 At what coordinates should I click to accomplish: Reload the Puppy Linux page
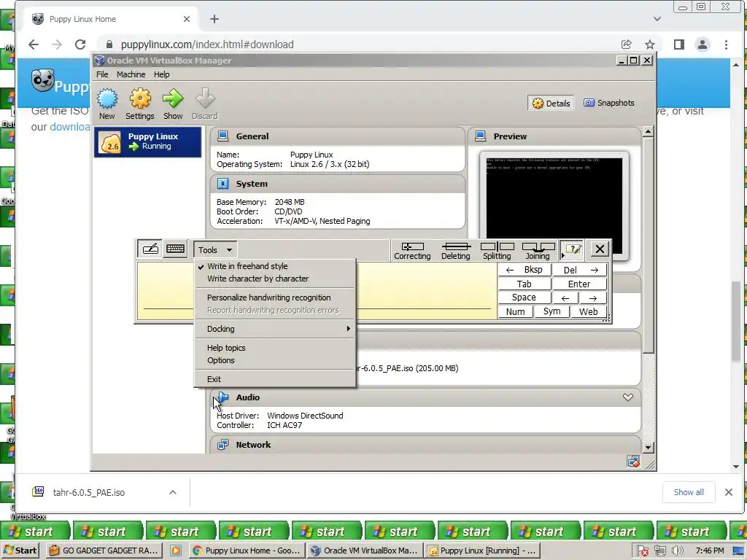(x=80, y=44)
